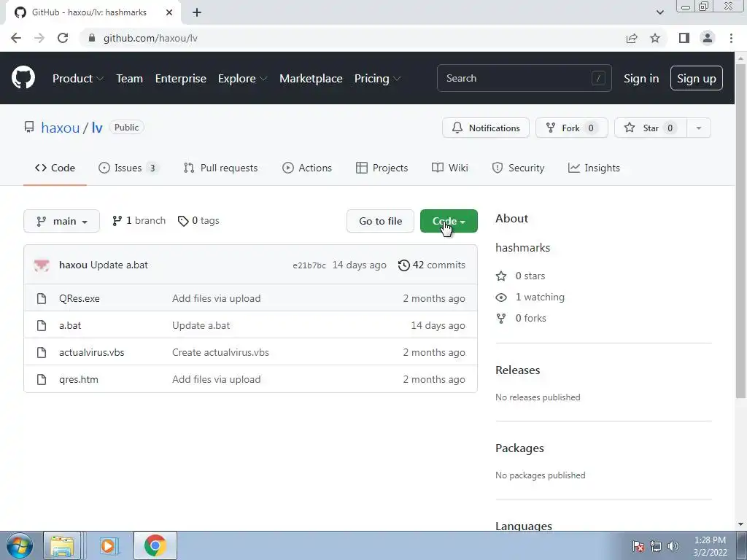The height and width of the screenshot is (560, 747).
Task: Click the Chrome profile avatar icon
Action: (x=708, y=38)
